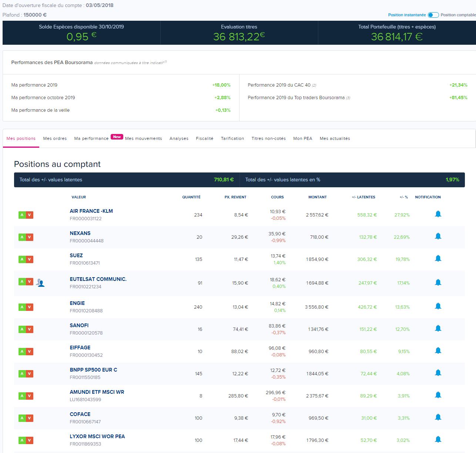This screenshot has height=453, width=476.
Task: Click the green buy (A) icon for COFACE
Action: (22, 418)
